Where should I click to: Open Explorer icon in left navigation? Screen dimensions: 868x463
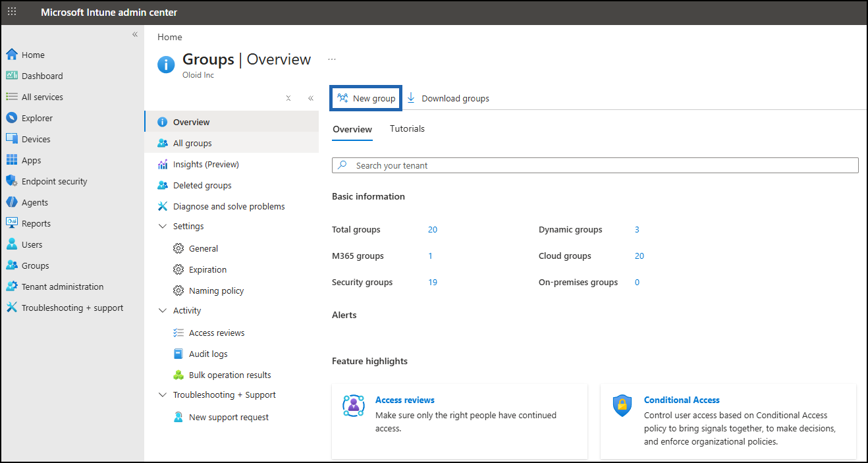pyautogui.click(x=11, y=118)
